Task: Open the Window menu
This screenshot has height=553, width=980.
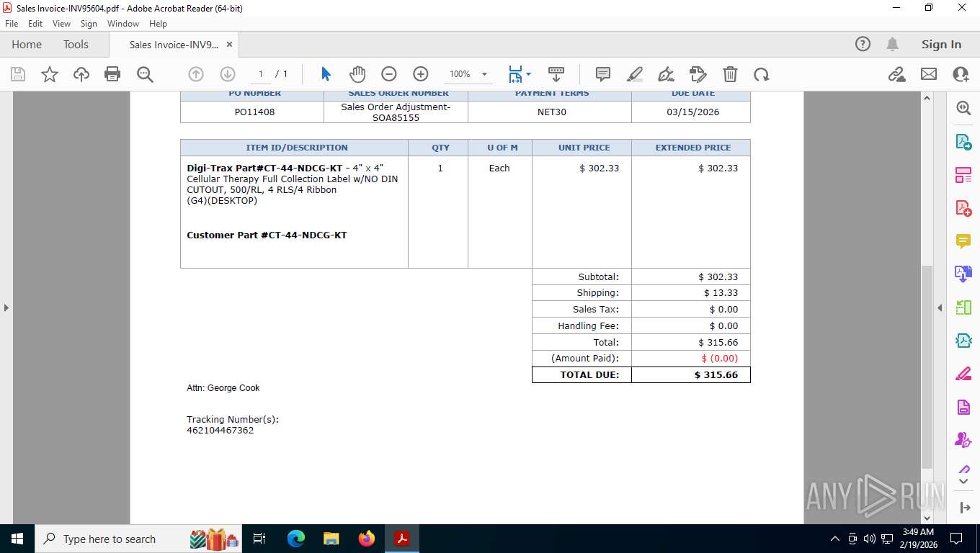Action: click(123, 24)
